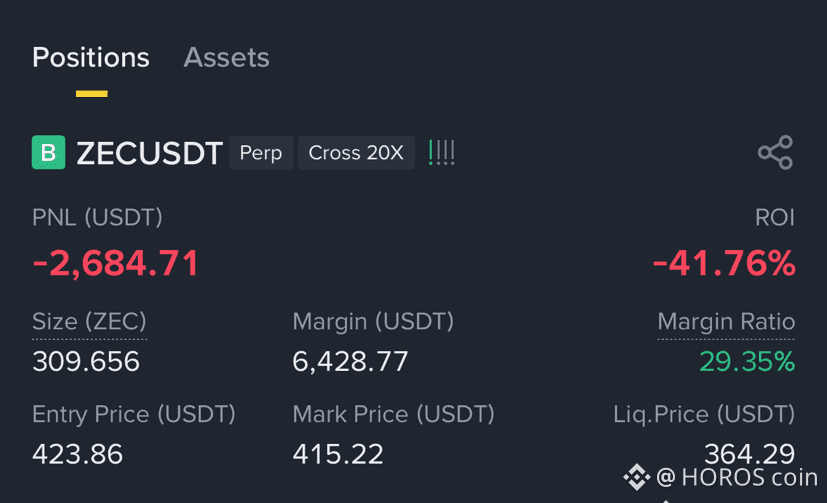
Task: Click the ROI value -41.76%
Action: point(724,263)
